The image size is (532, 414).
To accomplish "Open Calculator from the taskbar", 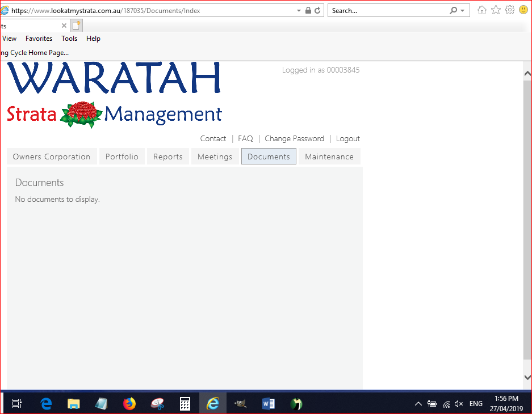I will [x=185, y=404].
